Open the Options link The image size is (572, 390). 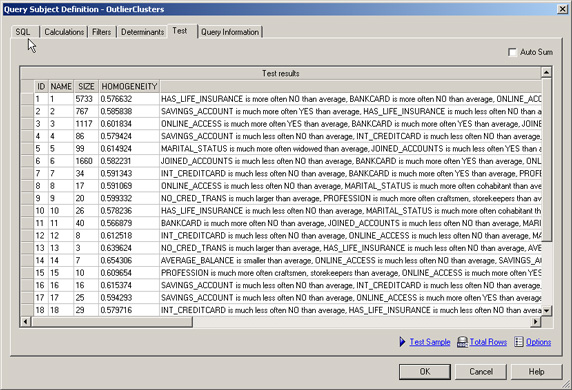point(538,342)
